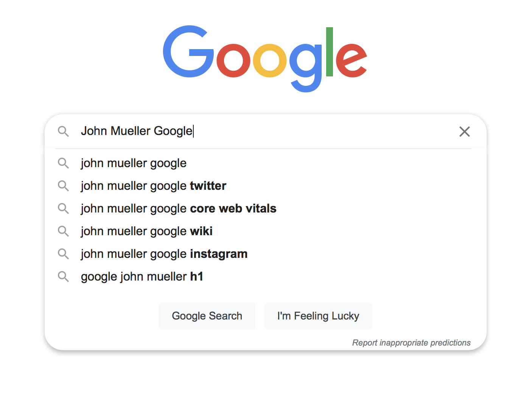The image size is (532, 397).
Task: Clear the search query with the X icon
Action: (464, 132)
